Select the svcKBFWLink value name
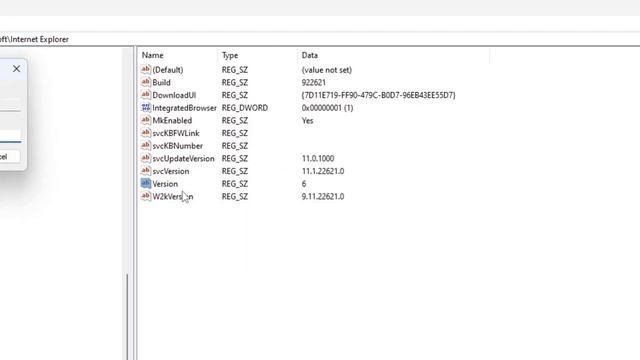This screenshot has width=640, height=360. coord(176,133)
